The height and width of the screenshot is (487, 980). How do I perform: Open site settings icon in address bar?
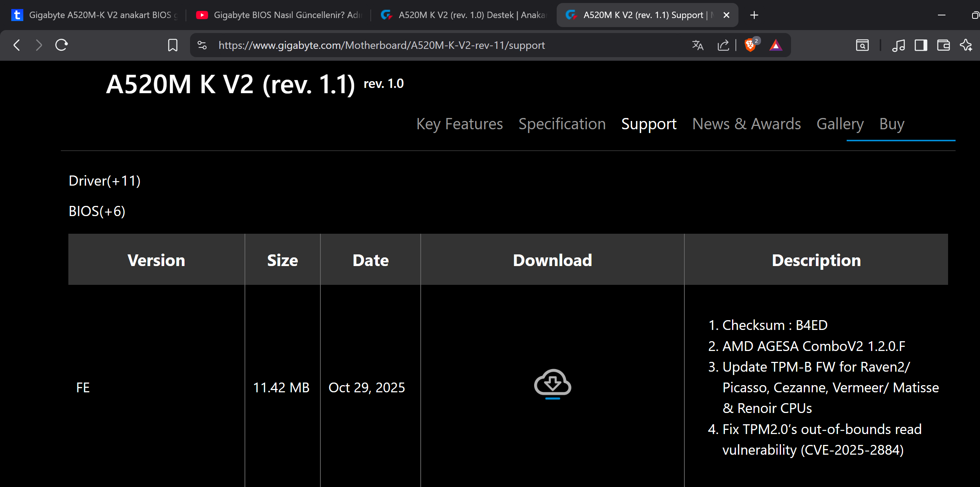202,45
